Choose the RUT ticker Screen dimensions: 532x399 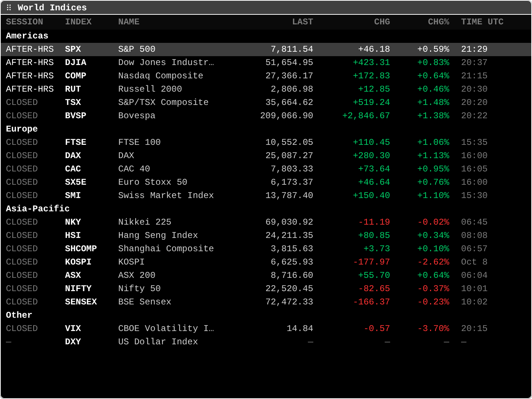(x=73, y=89)
